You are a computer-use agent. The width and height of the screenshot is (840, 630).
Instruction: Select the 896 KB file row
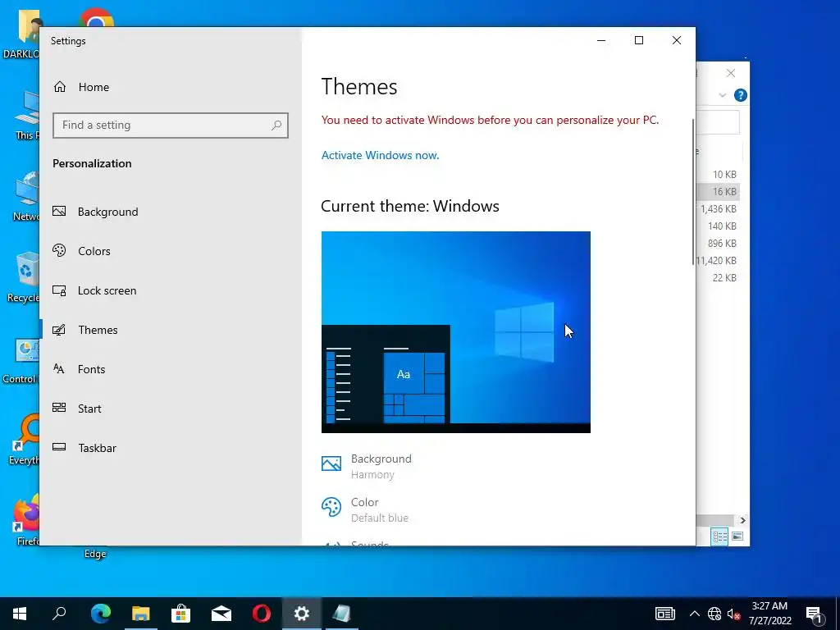click(718, 243)
